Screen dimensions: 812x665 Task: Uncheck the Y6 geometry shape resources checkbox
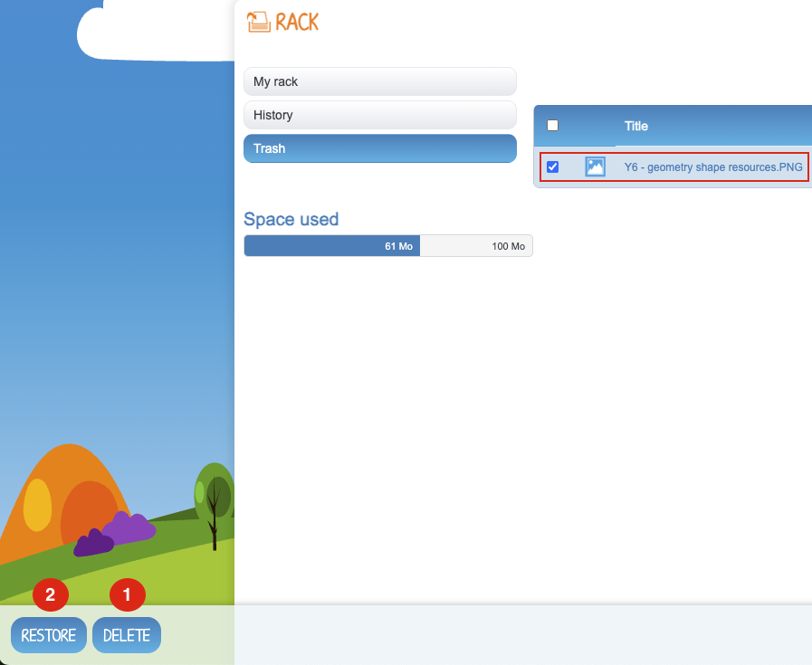pos(553,166)
